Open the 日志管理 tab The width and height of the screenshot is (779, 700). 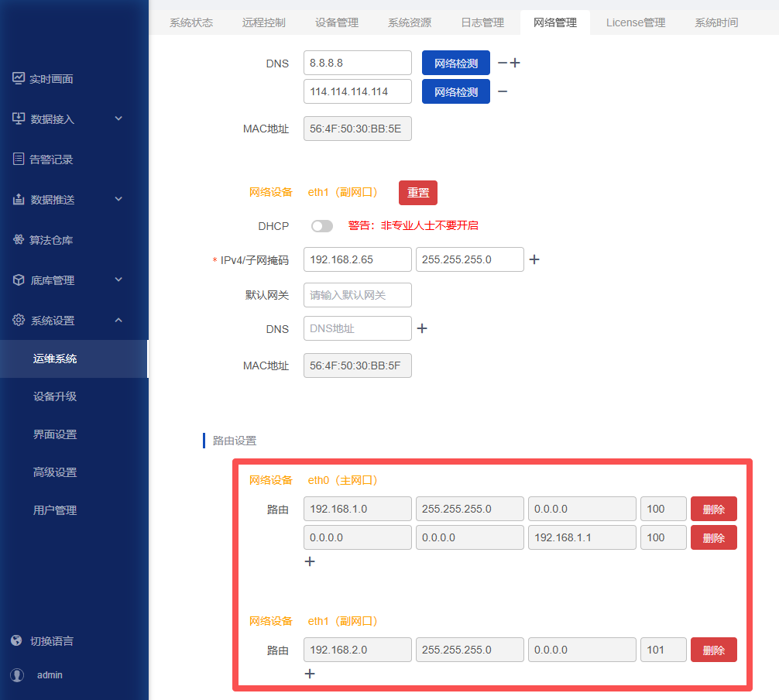coord(482,22)
